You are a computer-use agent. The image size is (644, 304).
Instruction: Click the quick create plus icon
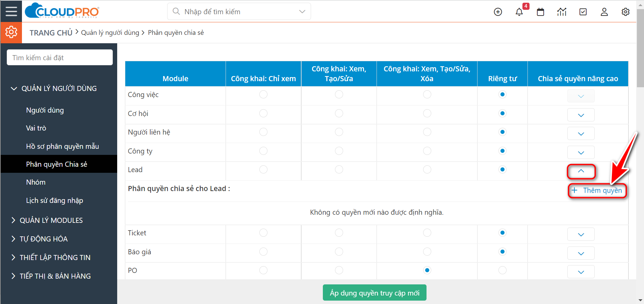498,12
